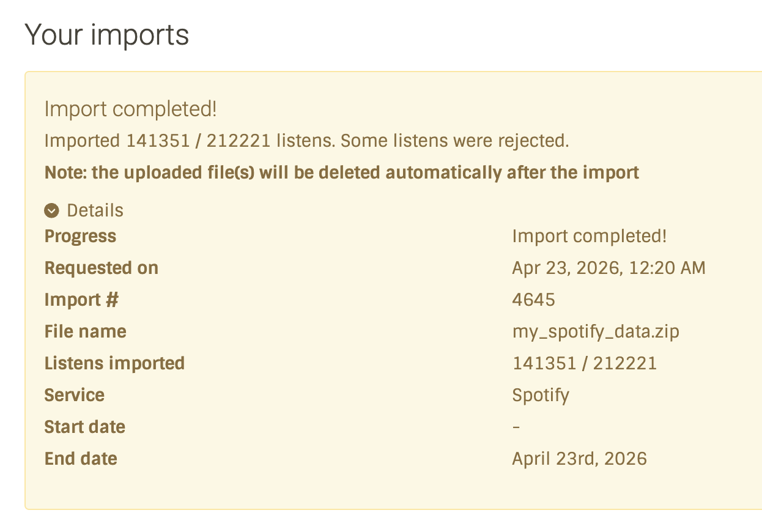Click the "Requested on" label

click(102, 268)
